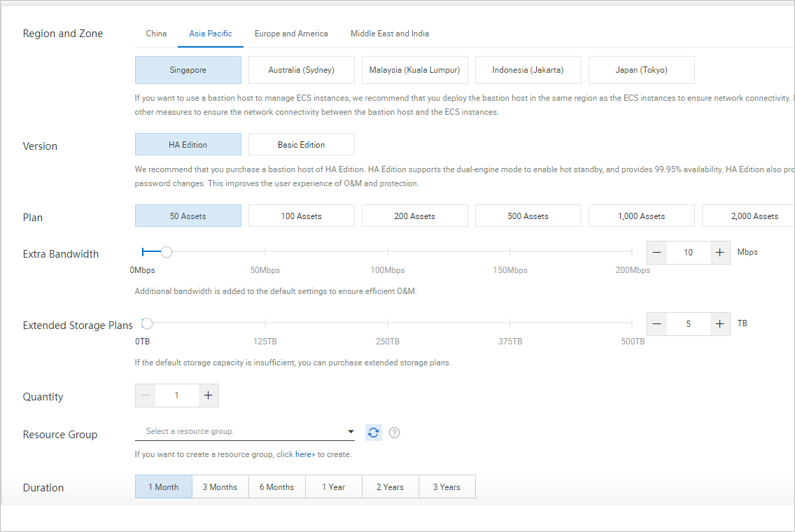Click the Extra Bandwidth slider handle
Viewport: 795px width, 532px height.
(x=167, y=251)
